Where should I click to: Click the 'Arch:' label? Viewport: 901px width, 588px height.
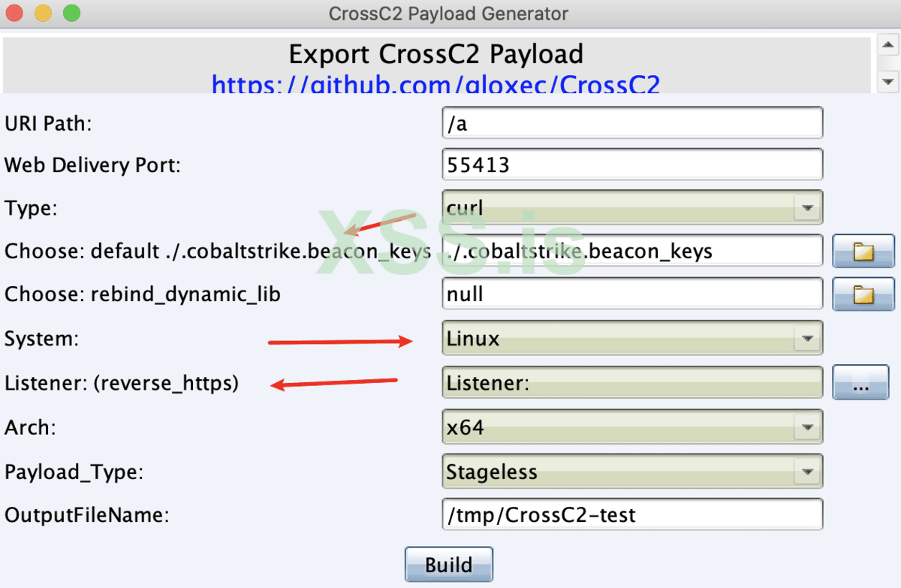tap(29, 427)
